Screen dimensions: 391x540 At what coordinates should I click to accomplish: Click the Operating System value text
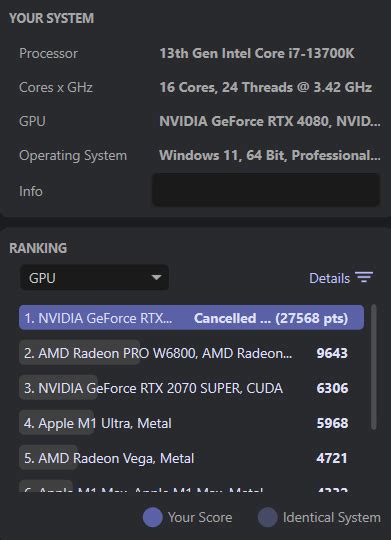270,155
